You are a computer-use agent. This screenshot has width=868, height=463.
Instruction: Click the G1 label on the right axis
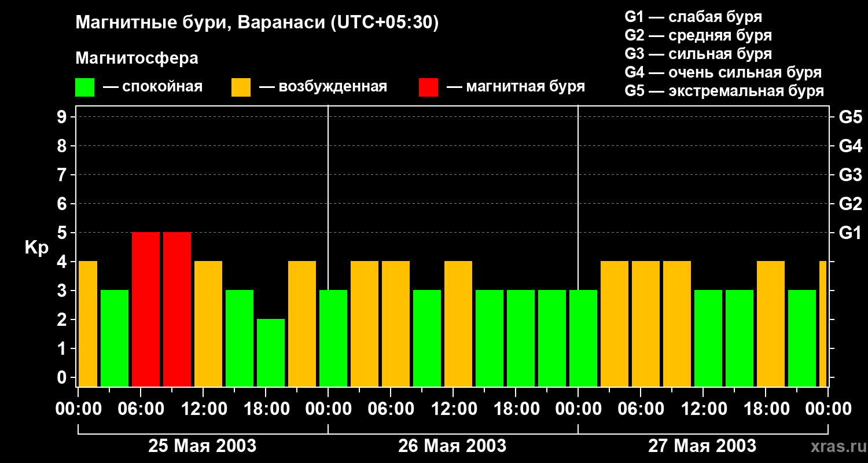pos(850,233)
